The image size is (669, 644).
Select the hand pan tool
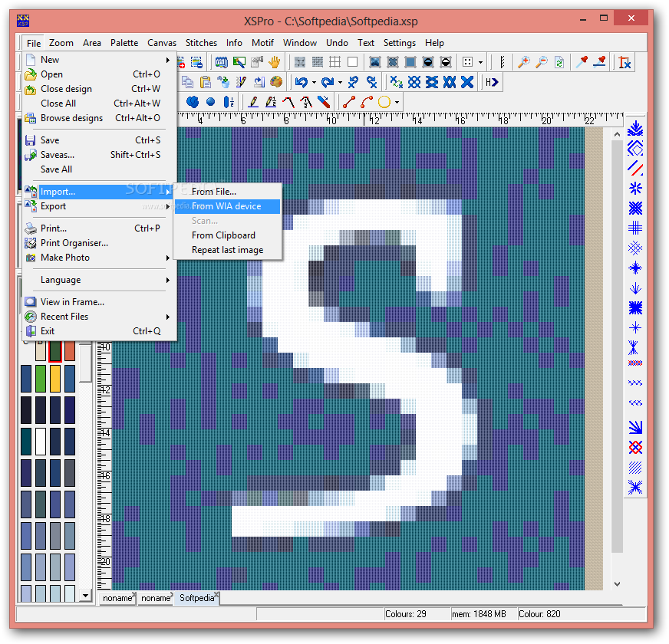tap(275, 62)
